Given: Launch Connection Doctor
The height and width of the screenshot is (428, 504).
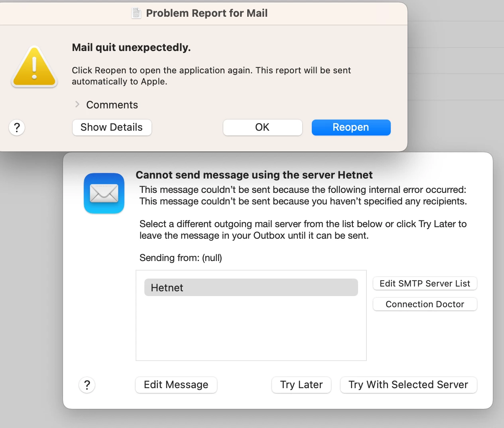Looking at the screenshot, I should pyautogui.click(x=425, y=304).
